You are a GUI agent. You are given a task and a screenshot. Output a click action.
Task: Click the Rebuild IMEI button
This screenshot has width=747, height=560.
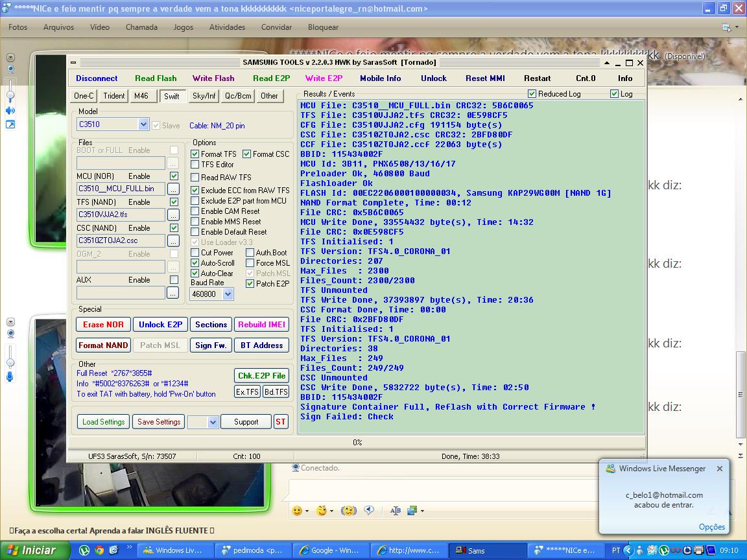click(x=261, y=325)
